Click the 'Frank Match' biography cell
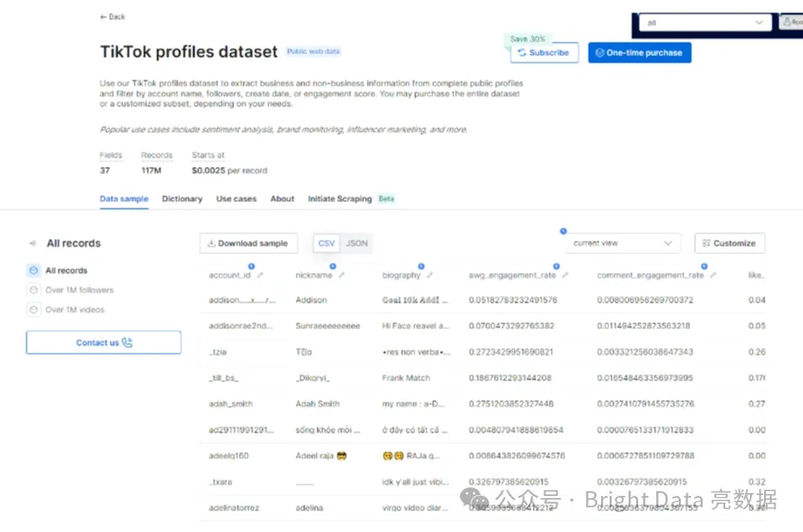803x532 pixels. (406, 377)
